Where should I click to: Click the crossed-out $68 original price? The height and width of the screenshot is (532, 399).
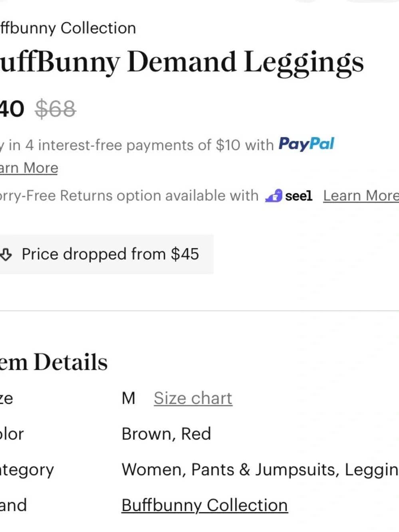click(x=56, y=109)
